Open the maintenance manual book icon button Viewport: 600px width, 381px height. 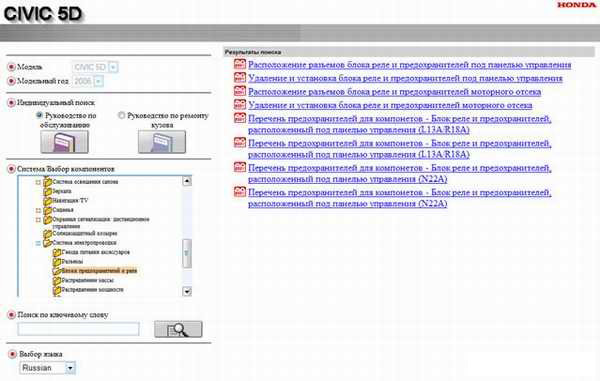click(64, 142)
